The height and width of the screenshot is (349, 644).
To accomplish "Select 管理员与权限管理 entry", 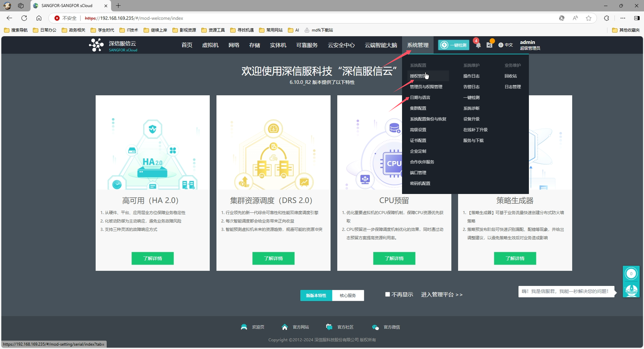I will [426, 87].
